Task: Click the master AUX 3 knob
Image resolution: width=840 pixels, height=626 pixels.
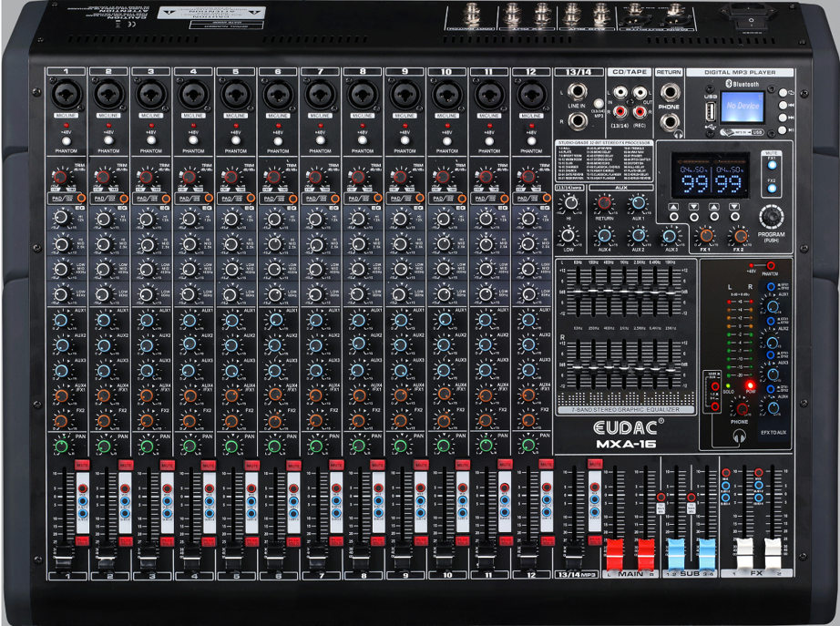Action: 670,235
